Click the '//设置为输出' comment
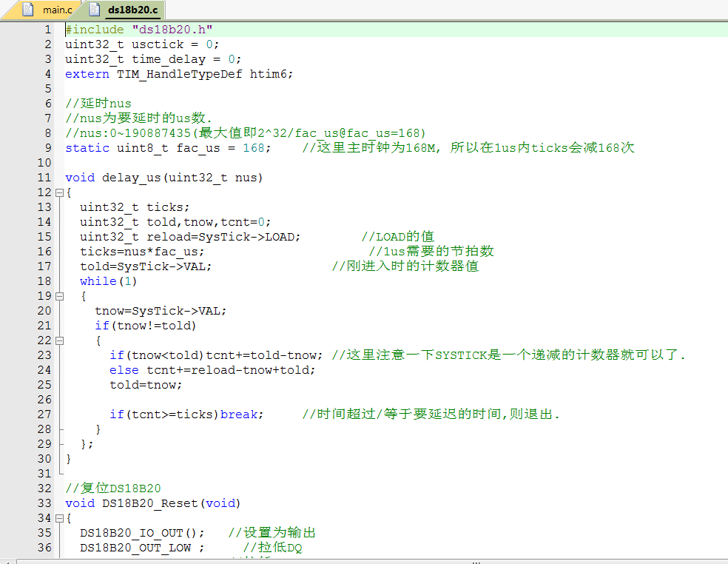Screen dimensions: 728x564 pos(272,533)
